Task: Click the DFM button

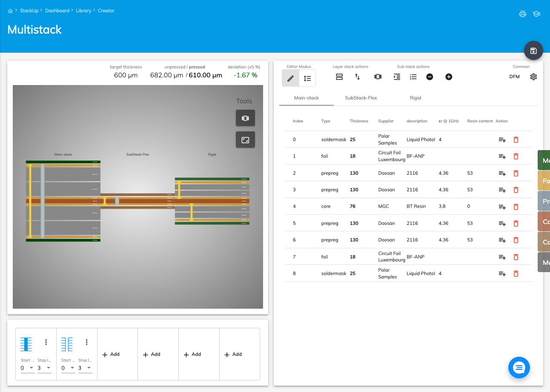Action: pos(514,77)
